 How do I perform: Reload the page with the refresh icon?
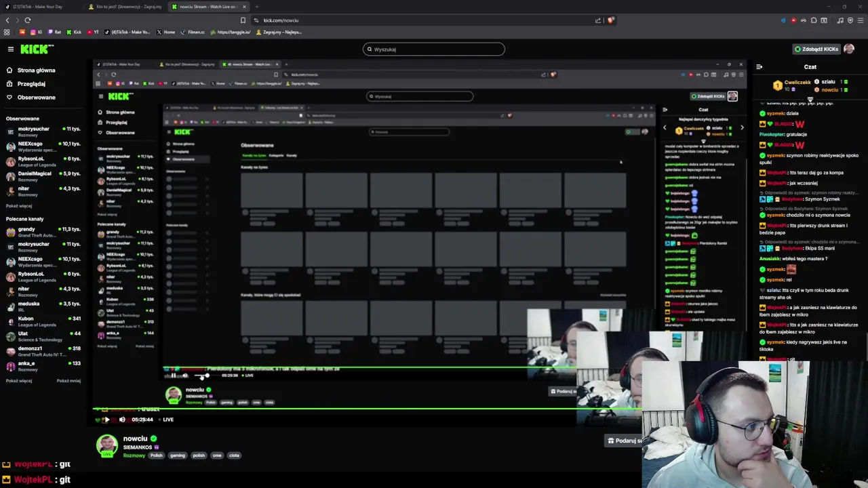coord(27,20)
